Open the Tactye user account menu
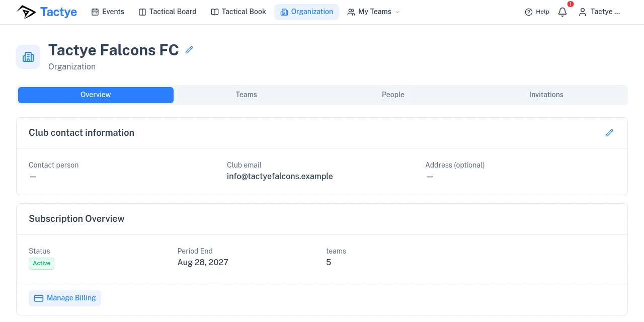The image size is (644, 322). (x=599, y=12)
